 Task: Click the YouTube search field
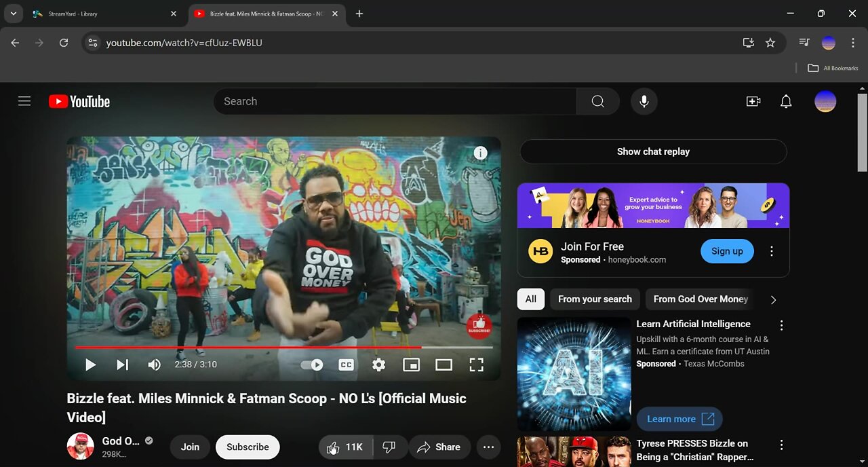tap(395, 101)
